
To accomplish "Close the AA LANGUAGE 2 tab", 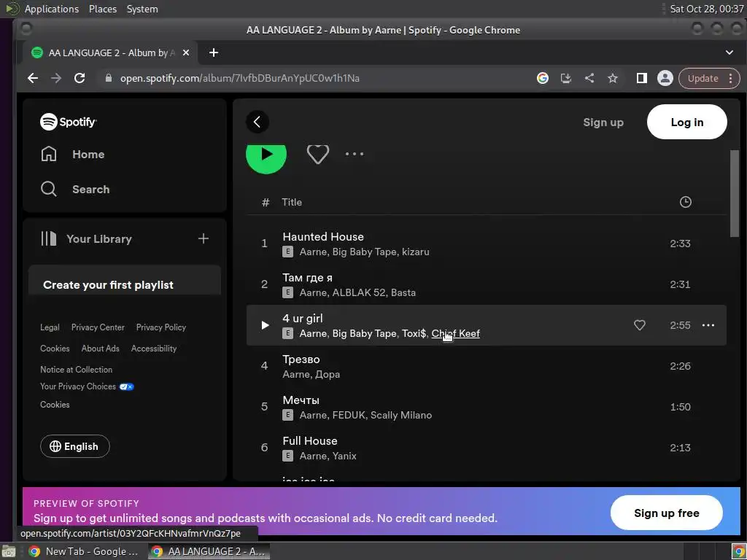I will tap(186, 52).
